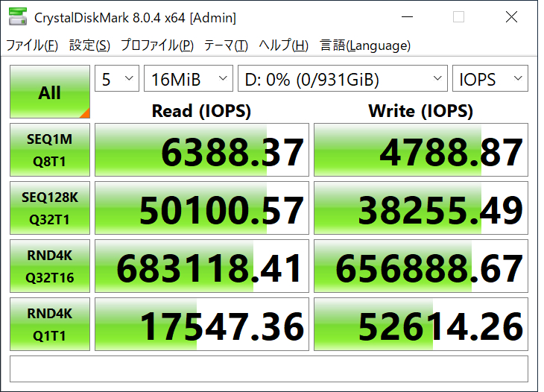Start all benchmarks with All button

tap(50, 92)
